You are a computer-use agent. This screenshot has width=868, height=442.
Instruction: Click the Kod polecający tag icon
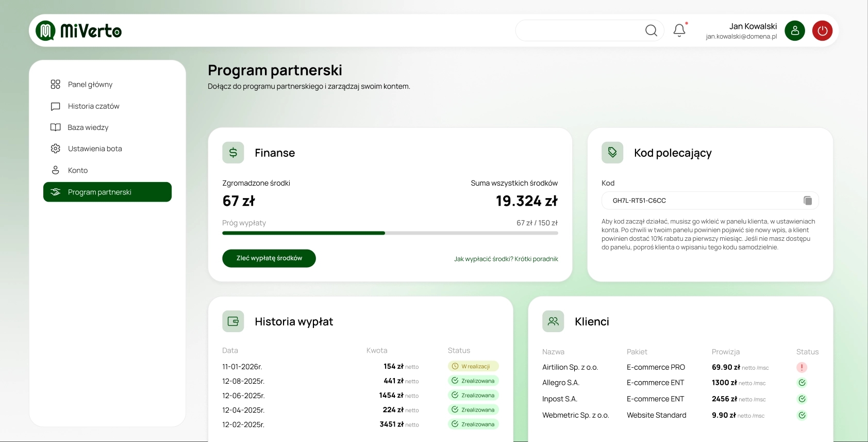[612, 153]
